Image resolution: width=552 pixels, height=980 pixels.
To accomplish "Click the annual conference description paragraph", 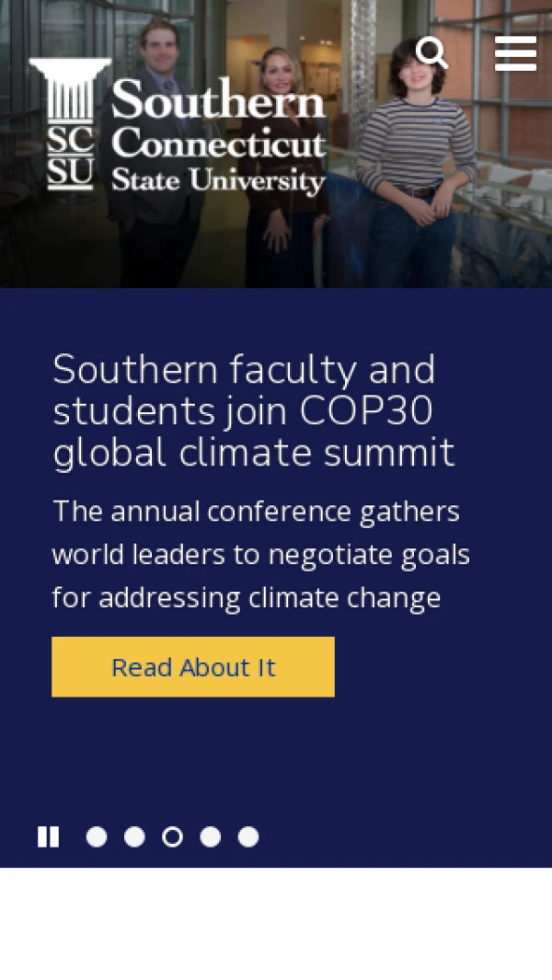I will [260, 554].
